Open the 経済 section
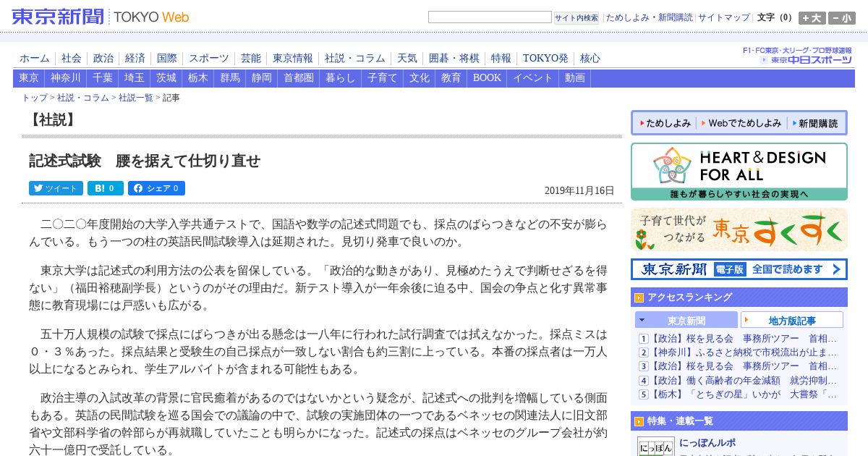Viewport: 868px width, 456px height. 135,59
